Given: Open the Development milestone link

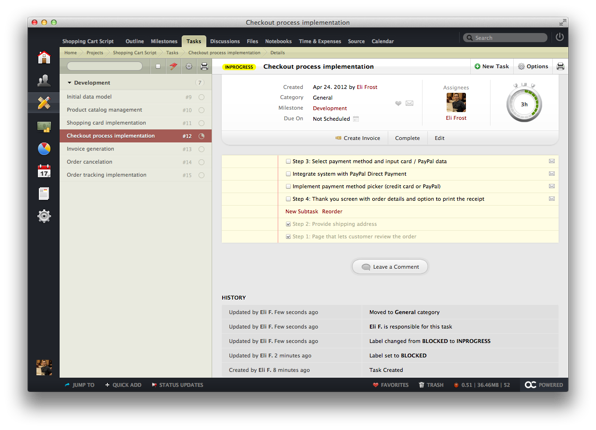Looking at the screenshot, I should [x=330, y=108].
